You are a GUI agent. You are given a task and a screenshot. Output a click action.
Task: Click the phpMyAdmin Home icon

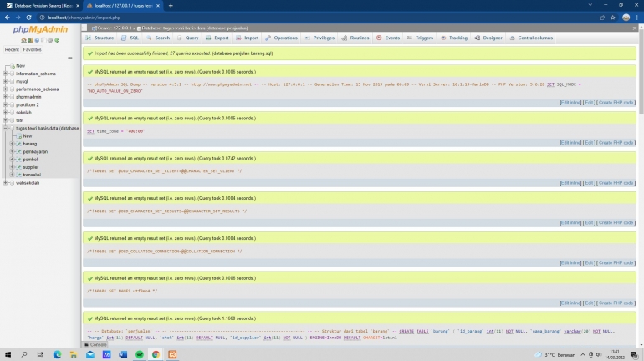pos(23,40)
